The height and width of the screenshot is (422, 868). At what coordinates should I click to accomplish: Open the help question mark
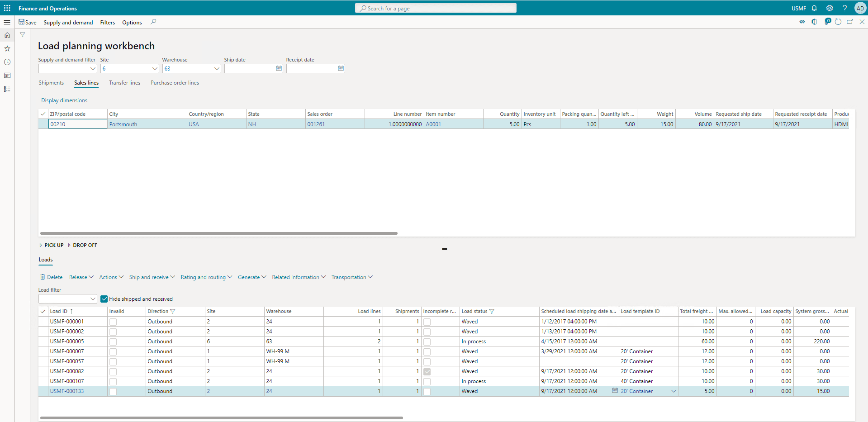(x=844, y=8)
